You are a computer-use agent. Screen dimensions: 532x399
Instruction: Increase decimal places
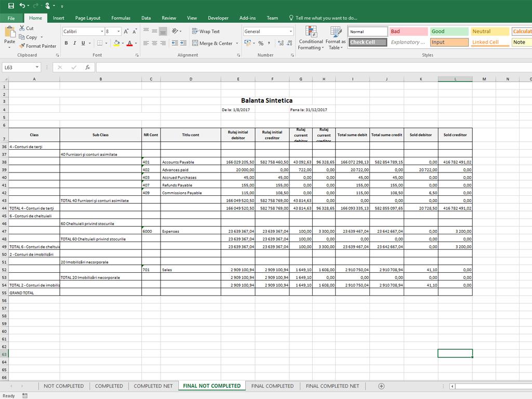pos(281,43)
